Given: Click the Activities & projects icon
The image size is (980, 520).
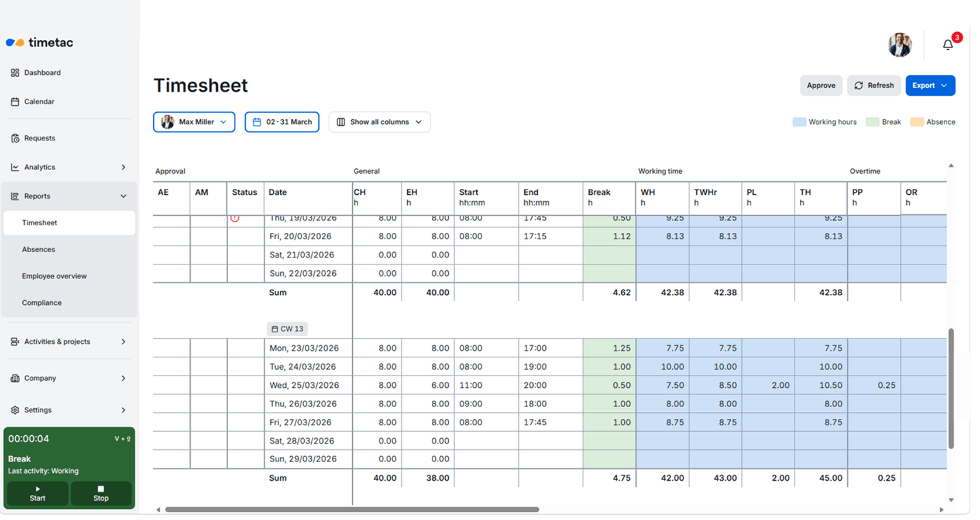Looking at the screenshot, I should pyautogui.click(x=15, y=342).
